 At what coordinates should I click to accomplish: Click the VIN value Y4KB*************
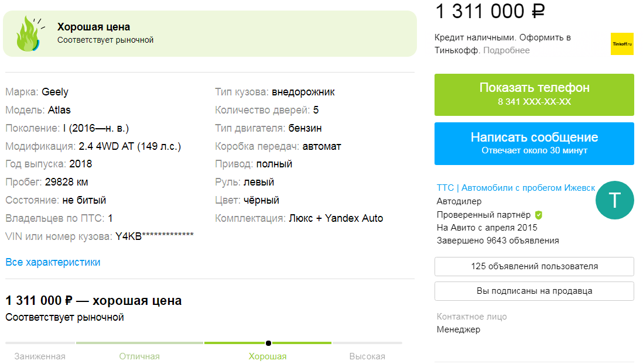(x=154, y=236)
